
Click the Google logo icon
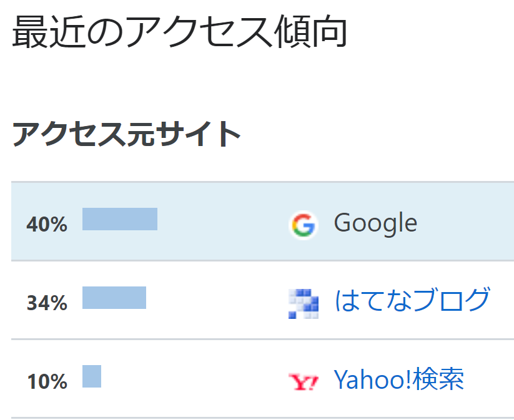(304, 225)
